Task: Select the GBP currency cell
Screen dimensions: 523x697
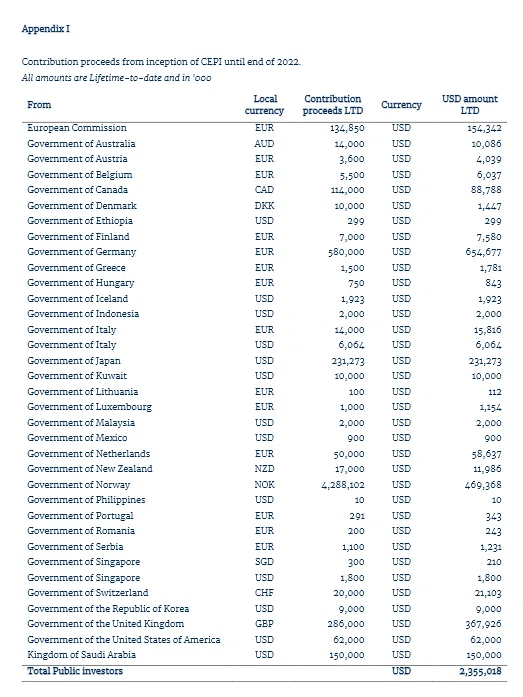Action: 264,624
